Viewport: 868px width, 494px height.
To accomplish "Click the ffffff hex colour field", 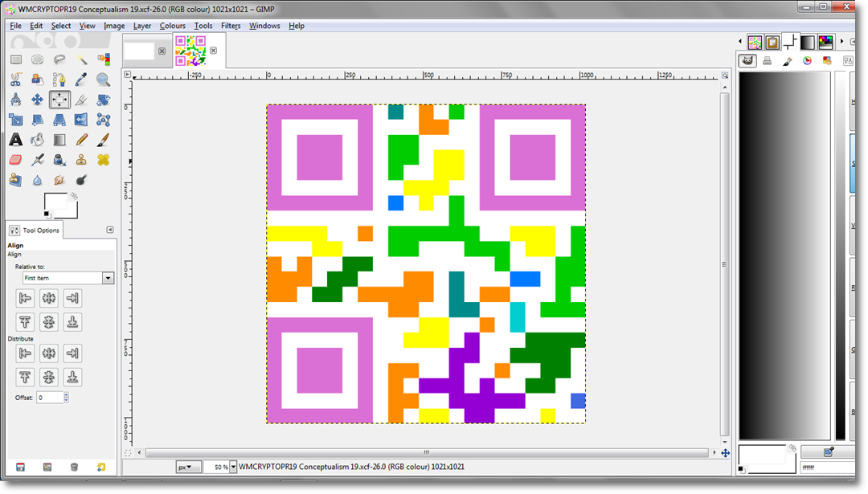I will pyautogui.click(x=828, y=467).
